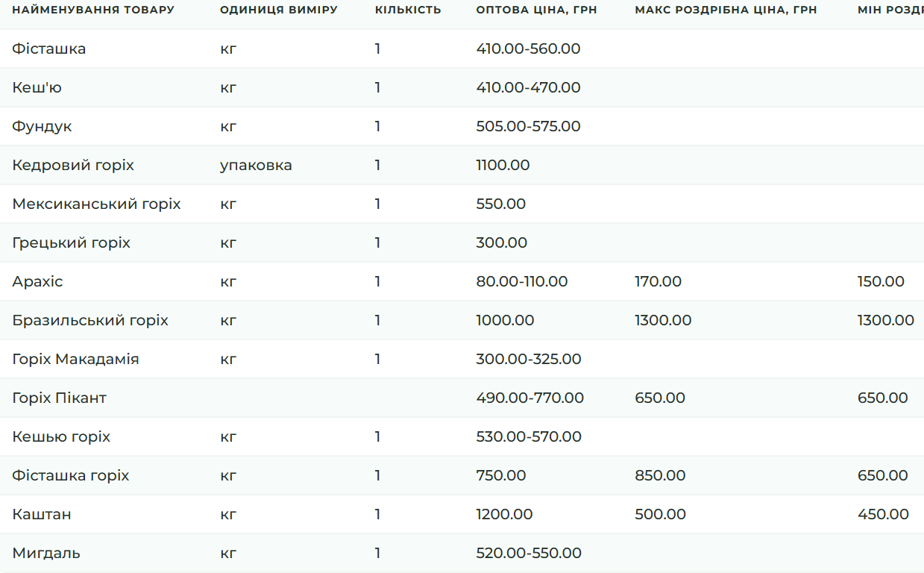The image size is (924, 573).
Task: Click the "упаковка" unit cell
Action: tap(256, 165)
